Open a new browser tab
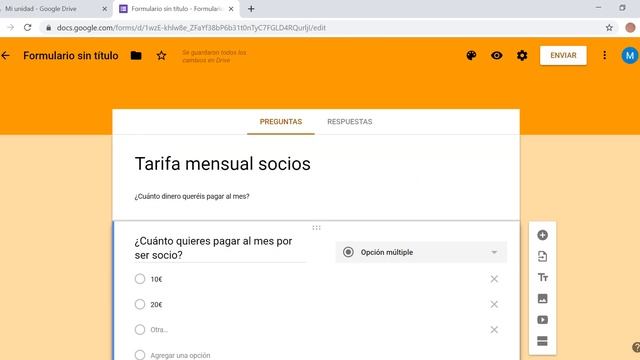Image resolution: width=640 pixels, height=360 pixels. click(251, 9)
